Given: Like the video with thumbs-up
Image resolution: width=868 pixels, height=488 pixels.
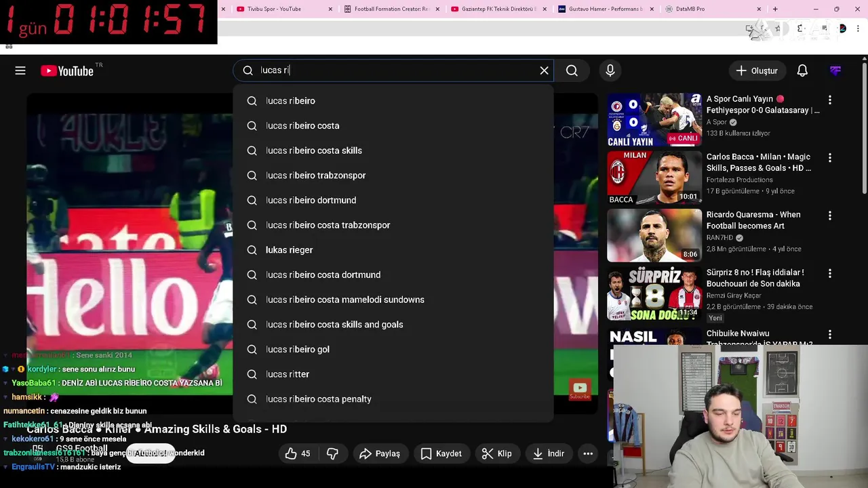Looking at the screenshot, I should coord(298,453).
